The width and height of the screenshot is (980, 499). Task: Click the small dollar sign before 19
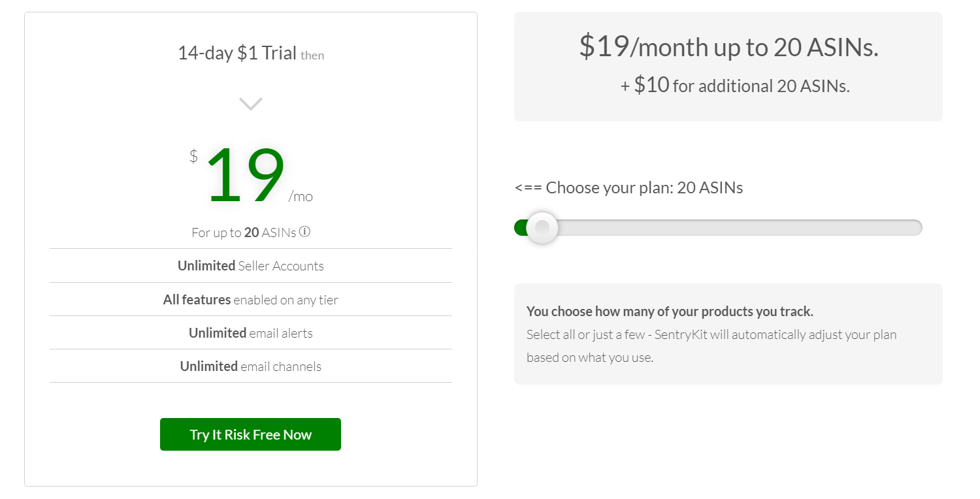pyautogui.click(x=193, y=156)
